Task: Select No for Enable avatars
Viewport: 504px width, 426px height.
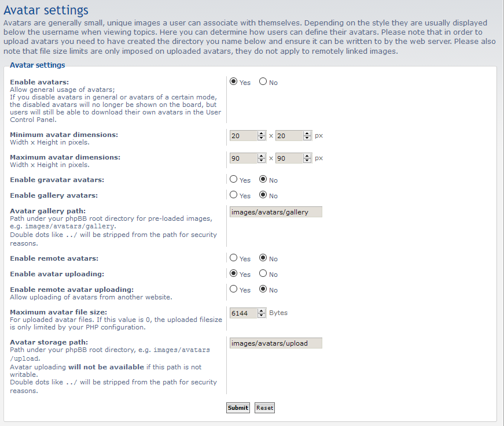Action: point(263,82)
